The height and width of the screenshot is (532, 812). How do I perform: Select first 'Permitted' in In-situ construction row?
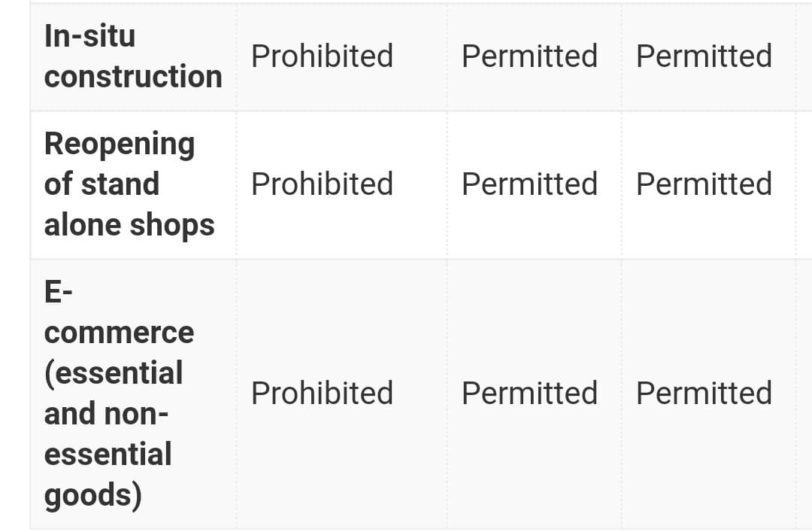[529, 56]
